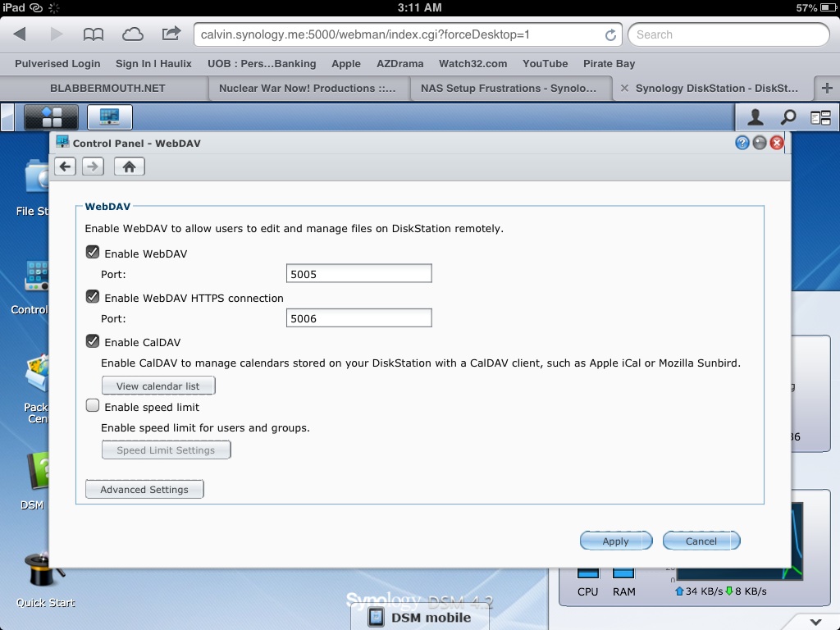Image resolution: width=840 pixels, height=630 pixels.
Task: Switch to NAS Setup Frustrations tab
Action: click(509, 88)
